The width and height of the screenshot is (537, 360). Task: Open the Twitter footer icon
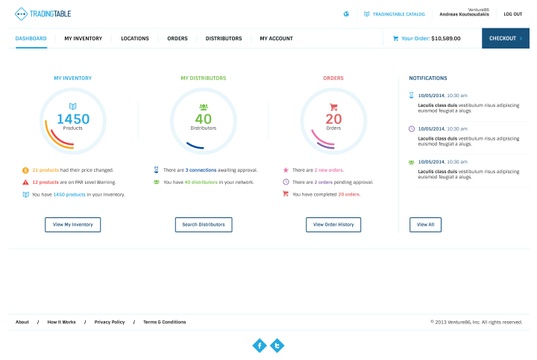(277, 345)
